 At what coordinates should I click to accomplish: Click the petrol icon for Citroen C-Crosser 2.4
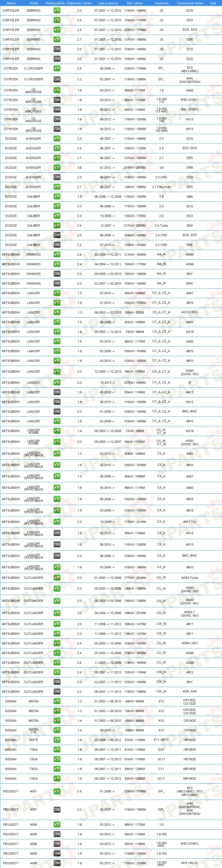tap(57, 68)
